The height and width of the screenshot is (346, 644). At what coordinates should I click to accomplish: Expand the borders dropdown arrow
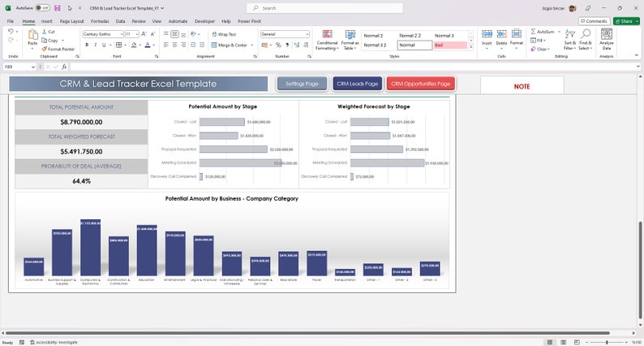click(125, 45)
